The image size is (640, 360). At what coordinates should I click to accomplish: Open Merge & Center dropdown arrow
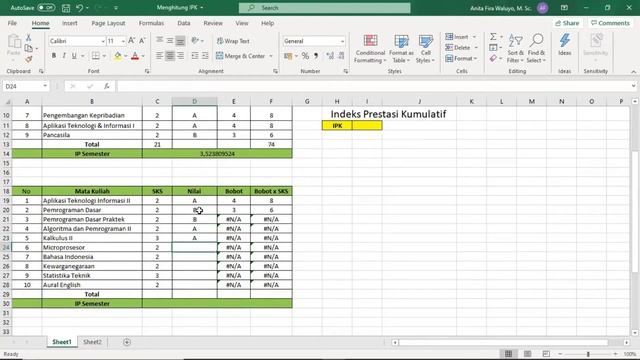pyautogui.click(x=271, y=56)
